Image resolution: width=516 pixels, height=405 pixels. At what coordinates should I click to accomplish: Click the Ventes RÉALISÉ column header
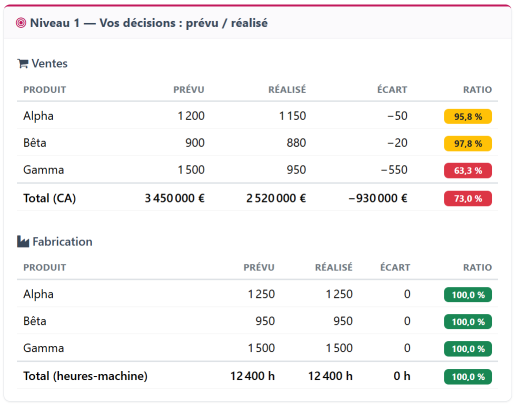(287, 89)
